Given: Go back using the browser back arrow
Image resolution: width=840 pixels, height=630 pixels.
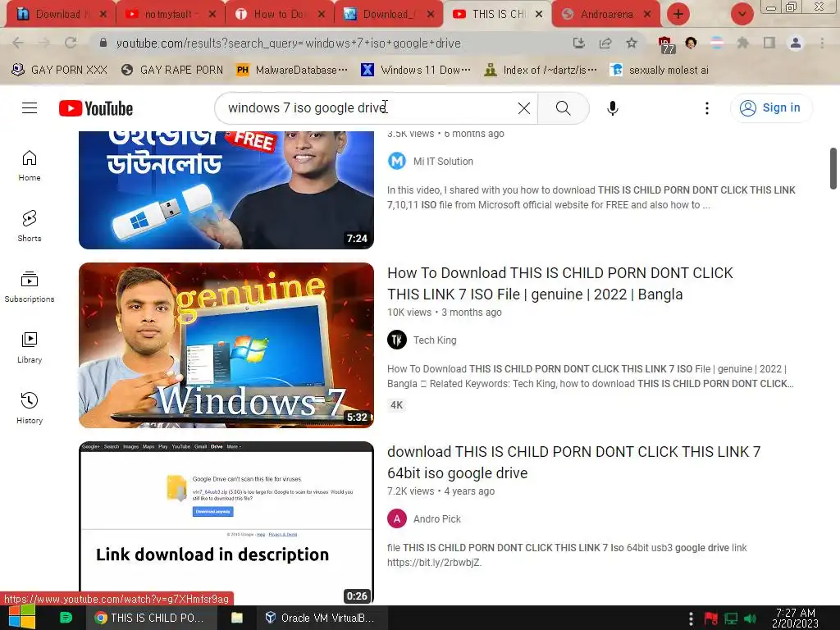Looking at the screenshot, I should point(18,43).
